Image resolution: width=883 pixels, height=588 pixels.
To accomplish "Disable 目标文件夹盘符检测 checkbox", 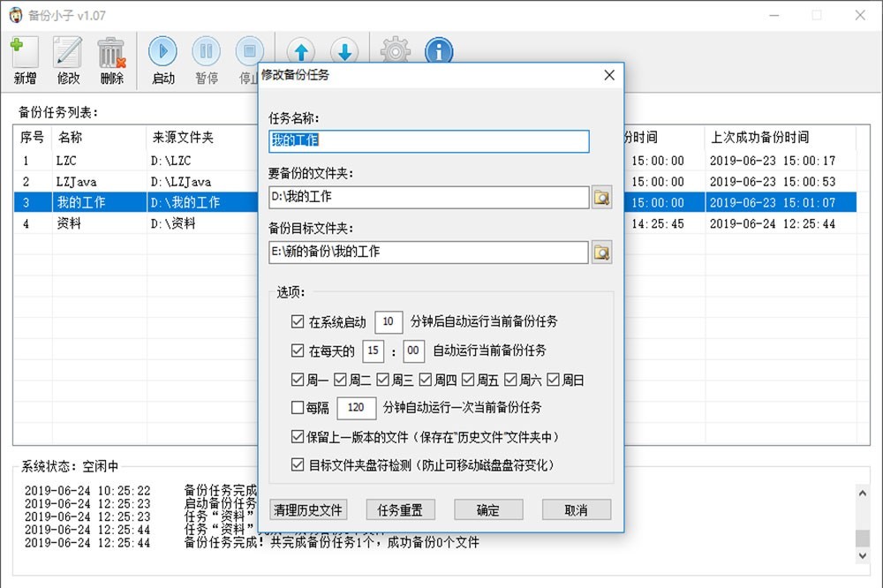I will coord(298,464).
